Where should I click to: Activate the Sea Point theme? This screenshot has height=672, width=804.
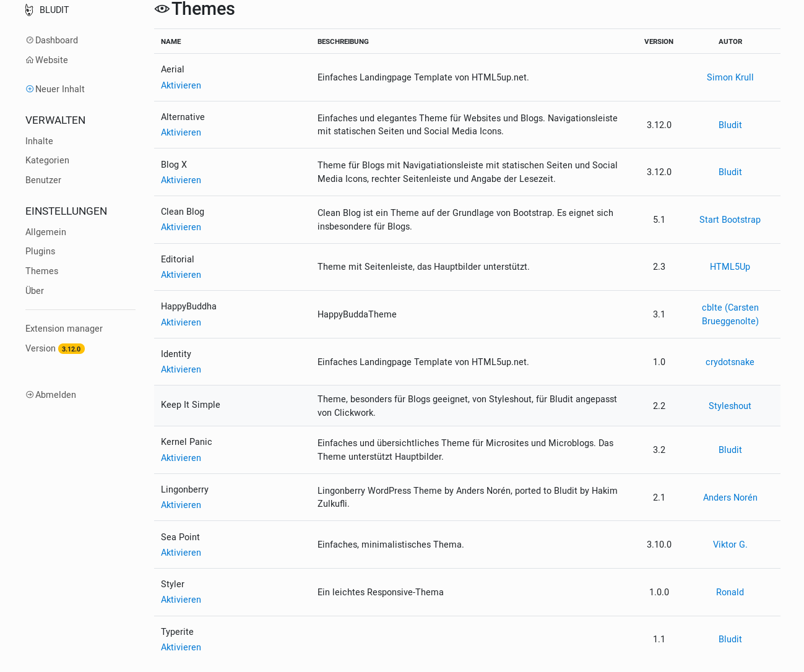pyautogui.click(x=181, y=553)
